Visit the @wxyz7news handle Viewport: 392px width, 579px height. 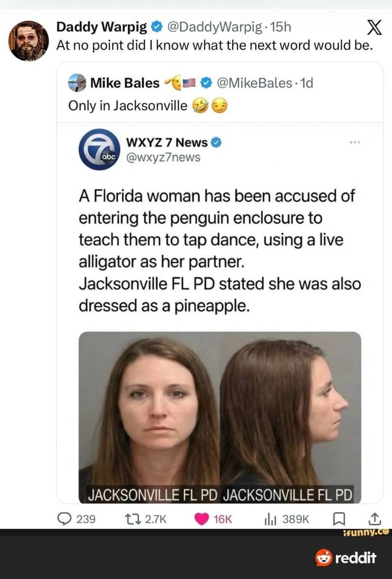[x=163, y=157]
